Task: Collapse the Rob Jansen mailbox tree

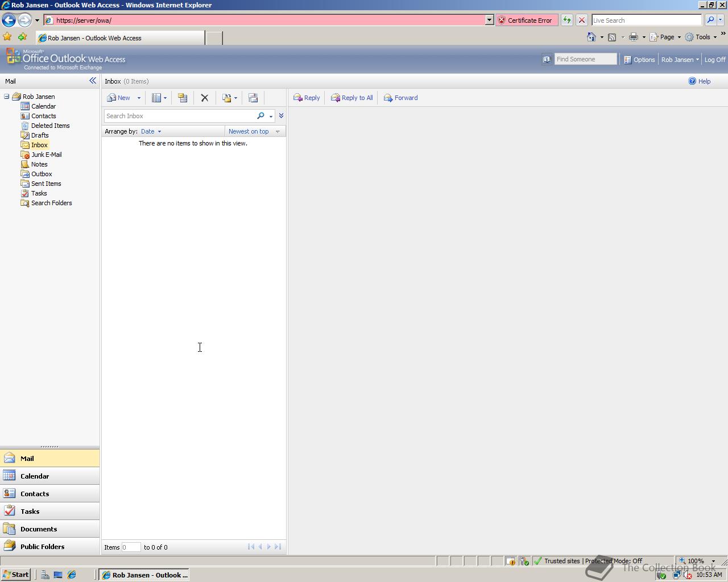Action: pyautogui.click(x=7, y=97)
